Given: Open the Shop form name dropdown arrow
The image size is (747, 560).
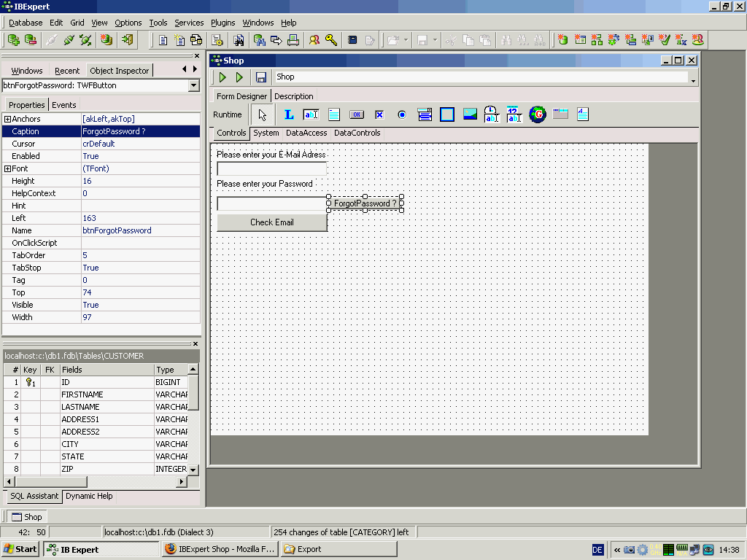Looking at the screenshot, I should coord(693,80).
